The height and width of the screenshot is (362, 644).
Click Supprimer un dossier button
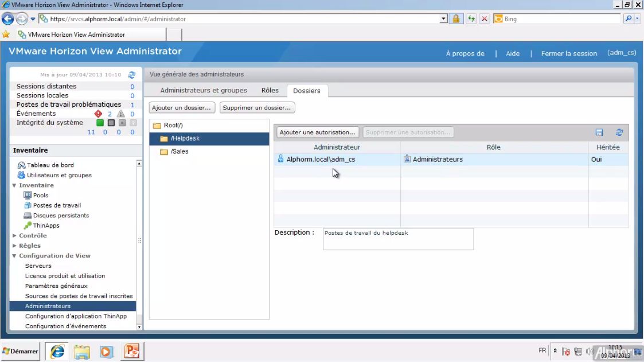(257, 108)
